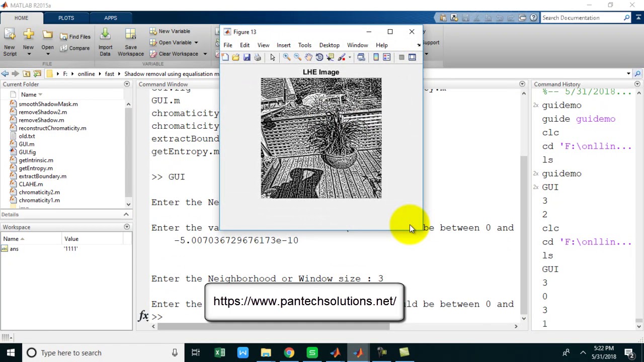The width and height of the screenshot is (644, 362).
Task: Switch to the PLOTS ribbon tab
Action: coord(66,18)
